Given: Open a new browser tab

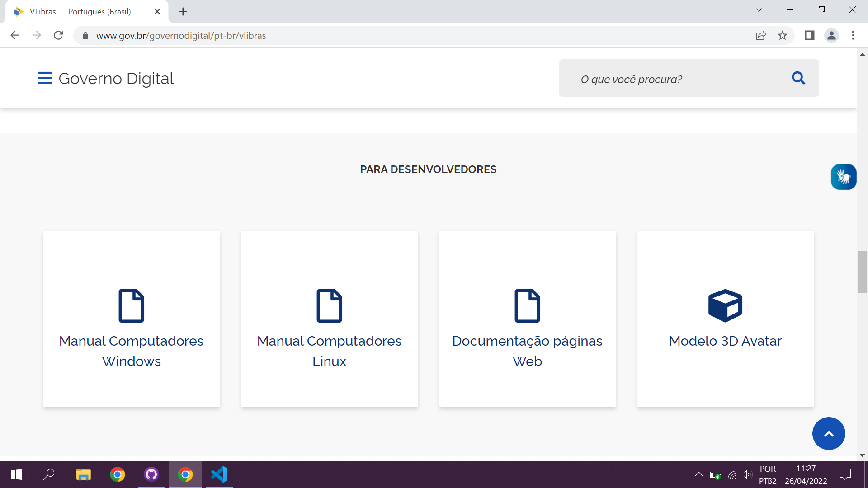Looking at the screenshot, I should pyautogui.click(x=183, y=12).
